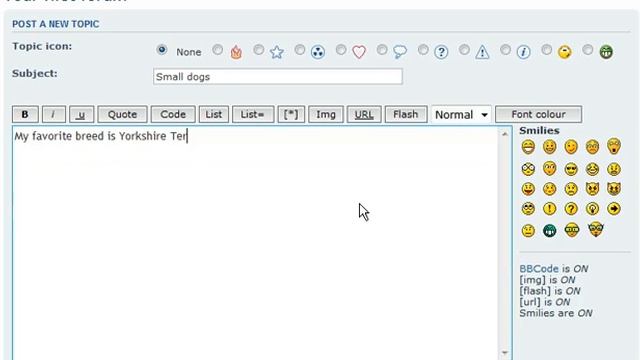The width and height of the screenshot is (640, 360).
Task: Insert the idea light bulb smiley
Action: tap(592, 209)
